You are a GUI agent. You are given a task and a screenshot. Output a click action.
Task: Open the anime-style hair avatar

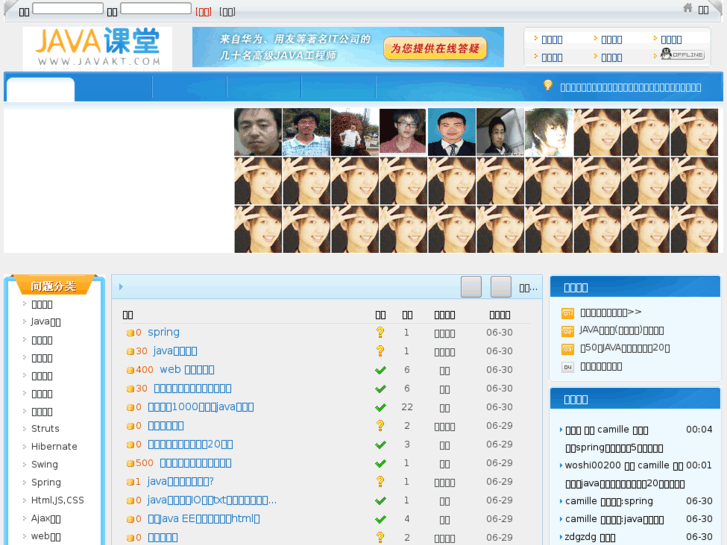coord(548,132)
